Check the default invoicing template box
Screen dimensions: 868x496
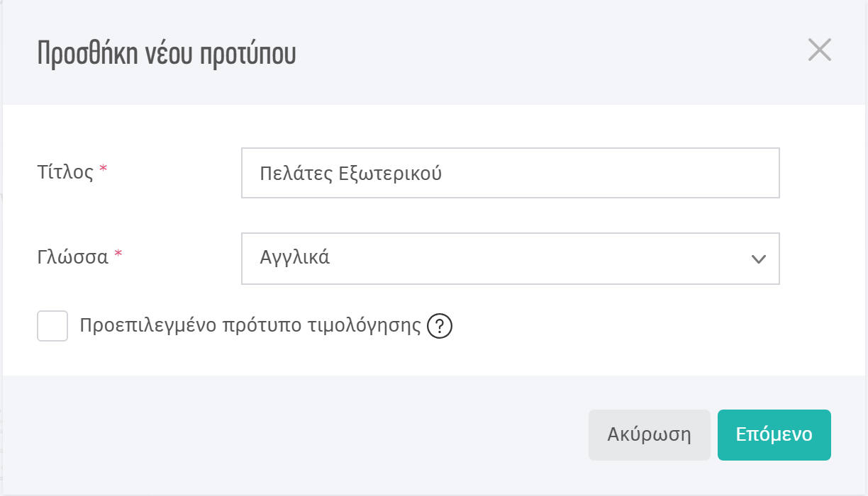[52, 326]
